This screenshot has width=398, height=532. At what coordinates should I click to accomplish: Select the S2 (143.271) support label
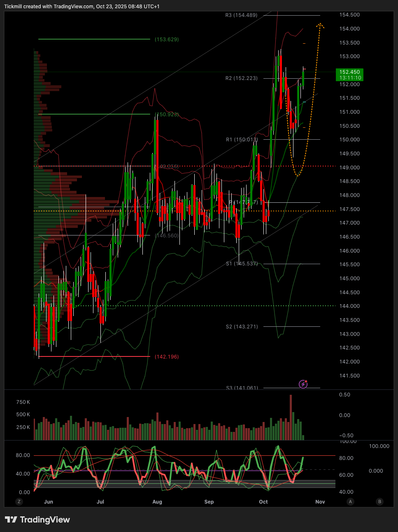[242, 327]
